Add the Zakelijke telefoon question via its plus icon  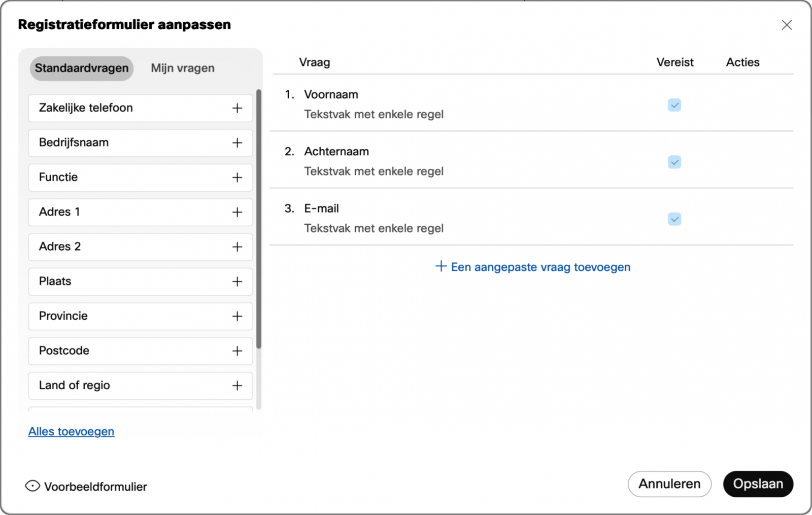click(x=237, y=108)
